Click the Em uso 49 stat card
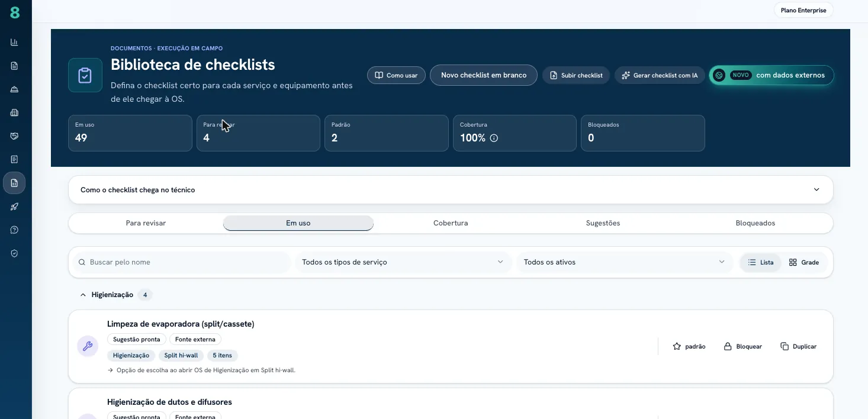The height and width of the screenshot is (419, 868). pos(130,133)
